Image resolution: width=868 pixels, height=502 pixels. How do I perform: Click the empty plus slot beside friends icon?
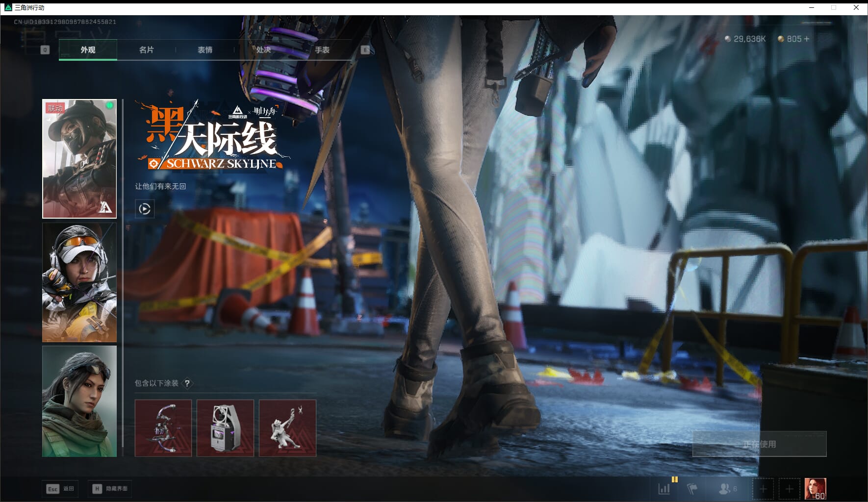click(x=763, y=489)
